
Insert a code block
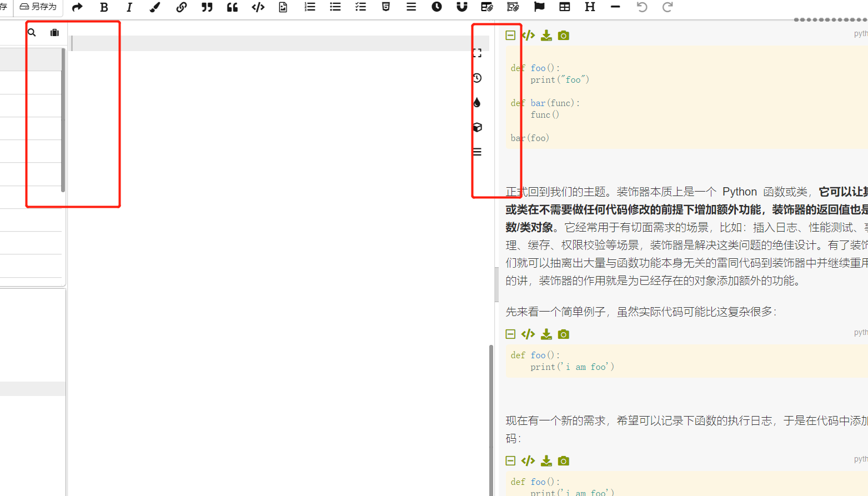coord(258,7)
